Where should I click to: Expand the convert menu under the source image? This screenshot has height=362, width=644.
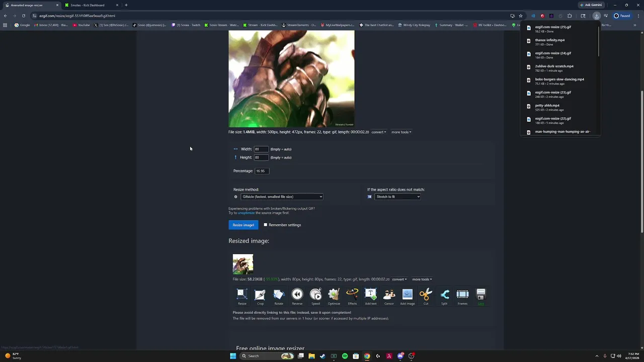(379, 132)
